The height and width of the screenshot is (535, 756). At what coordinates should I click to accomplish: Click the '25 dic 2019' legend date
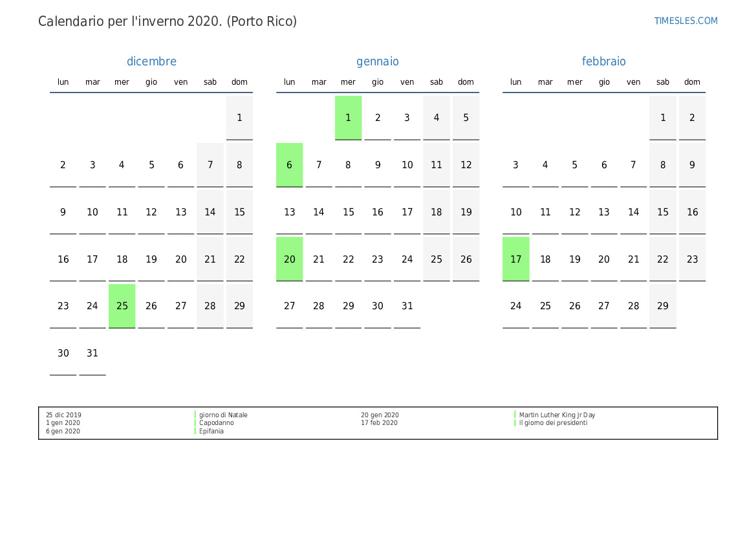63,415
